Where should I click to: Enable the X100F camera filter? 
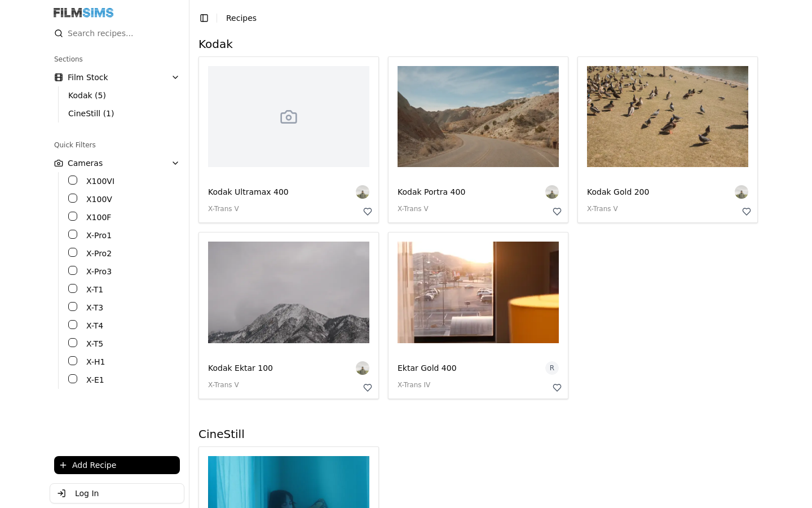coord(73,216)
